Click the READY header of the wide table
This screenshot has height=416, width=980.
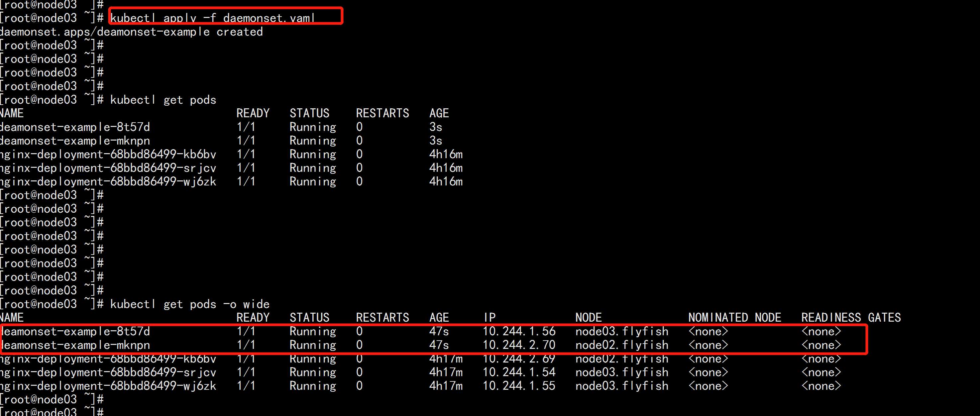click(253, 317)
